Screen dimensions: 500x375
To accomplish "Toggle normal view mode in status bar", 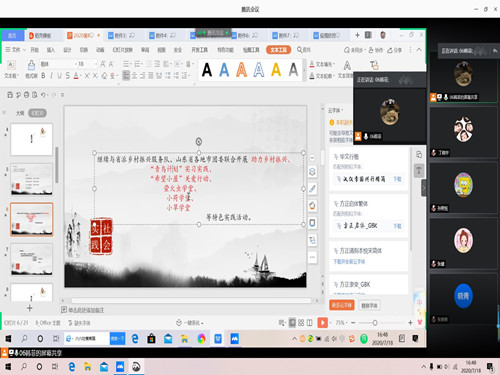I will [x=292, y=323].
